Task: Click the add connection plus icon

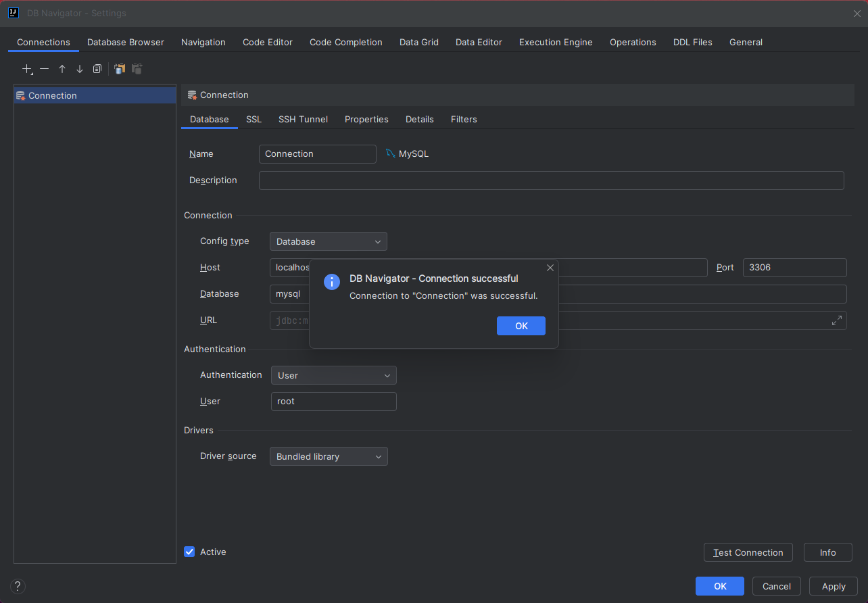Action: point(27,69)
